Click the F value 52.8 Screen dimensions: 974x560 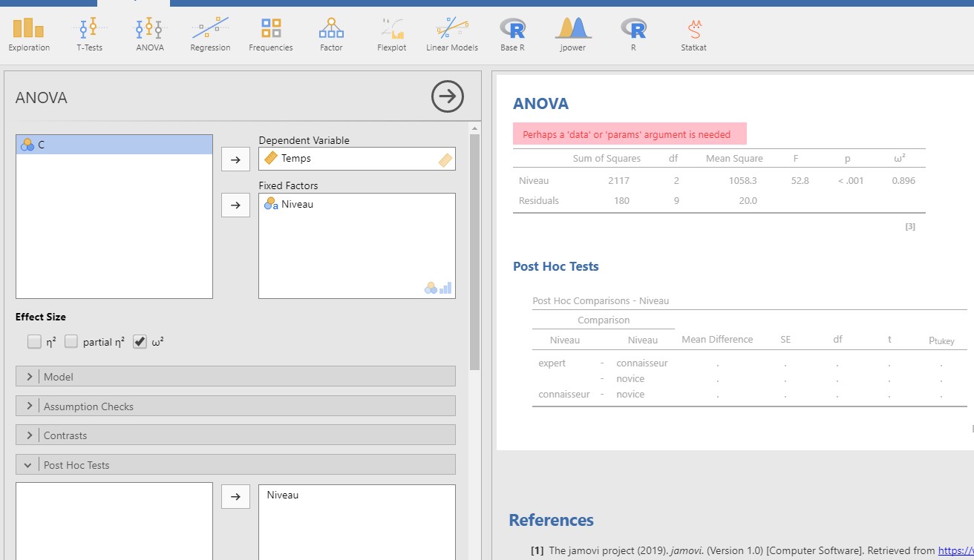point(800,180)
